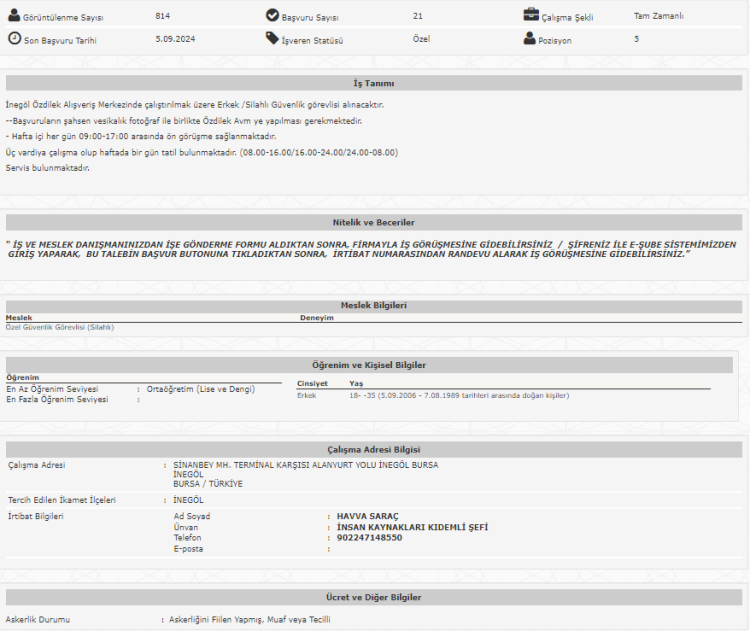Click the phone number 902247148550
750x631 pixels.
(369, 538)
